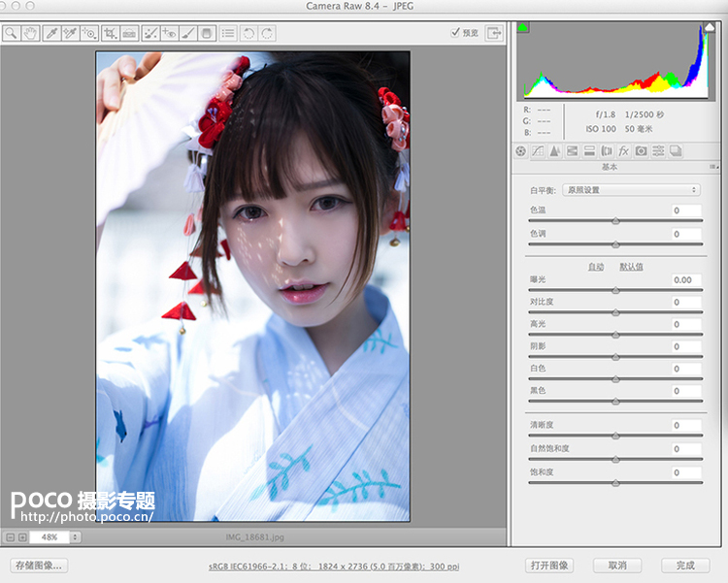This screenshot has width=728, height=583.
Task: Click the zoom in plus button
Action: click(x=22, y=537)
